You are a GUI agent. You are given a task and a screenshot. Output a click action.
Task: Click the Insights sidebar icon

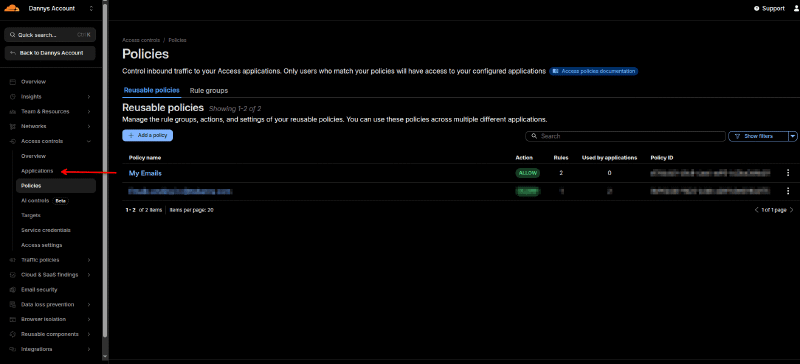pos(12,96)
